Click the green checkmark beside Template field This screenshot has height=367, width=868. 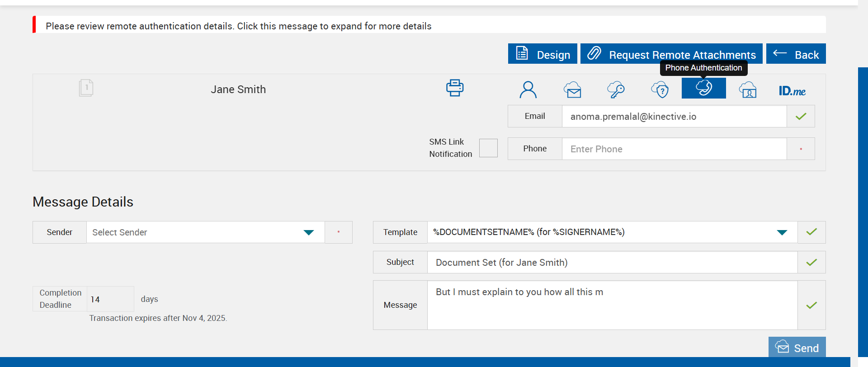point(811,232)
